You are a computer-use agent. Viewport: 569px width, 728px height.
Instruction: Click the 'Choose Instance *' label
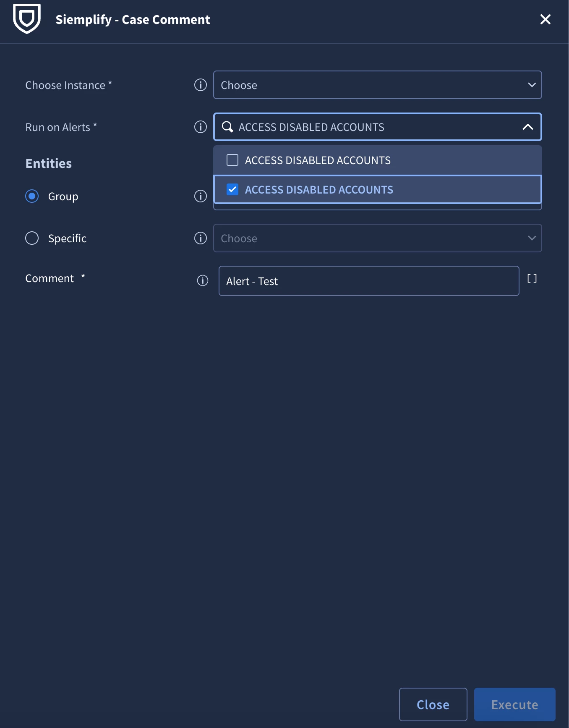pyautogui.click(x=69, y=85)
